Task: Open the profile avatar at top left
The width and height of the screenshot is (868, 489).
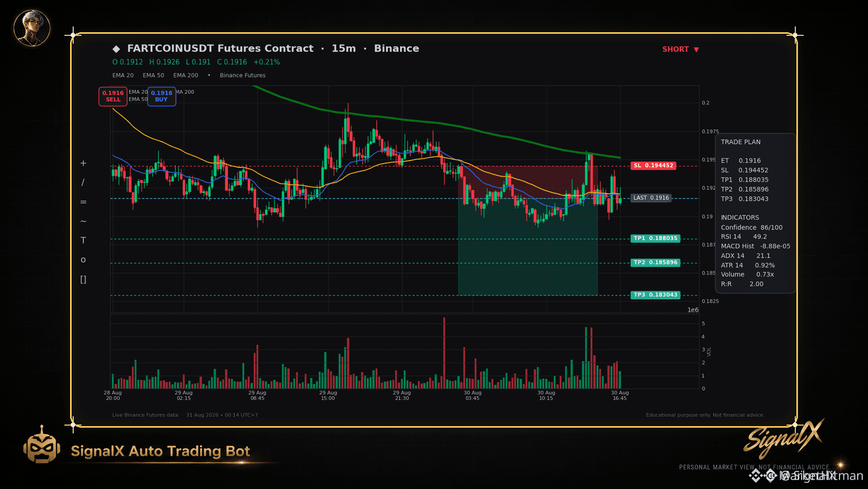Action: tap(32, 28)
